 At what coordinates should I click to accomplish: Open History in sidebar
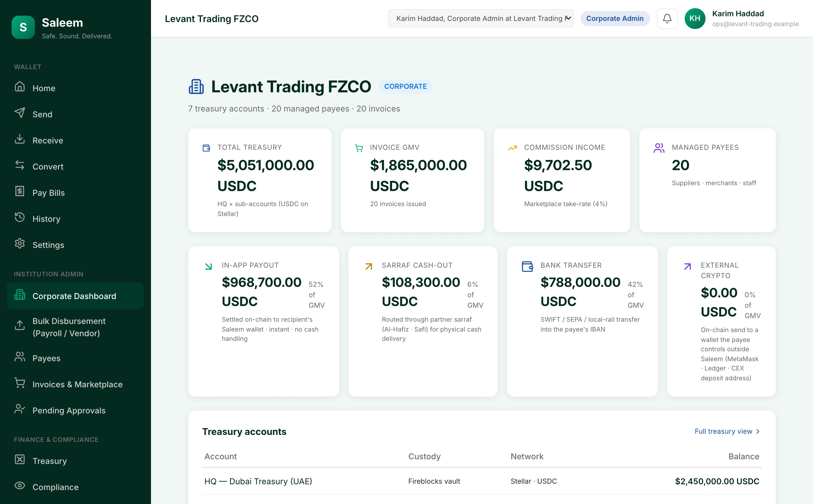[75, 219]
